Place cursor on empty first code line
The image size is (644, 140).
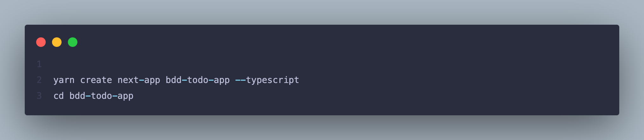coord(127,64)
